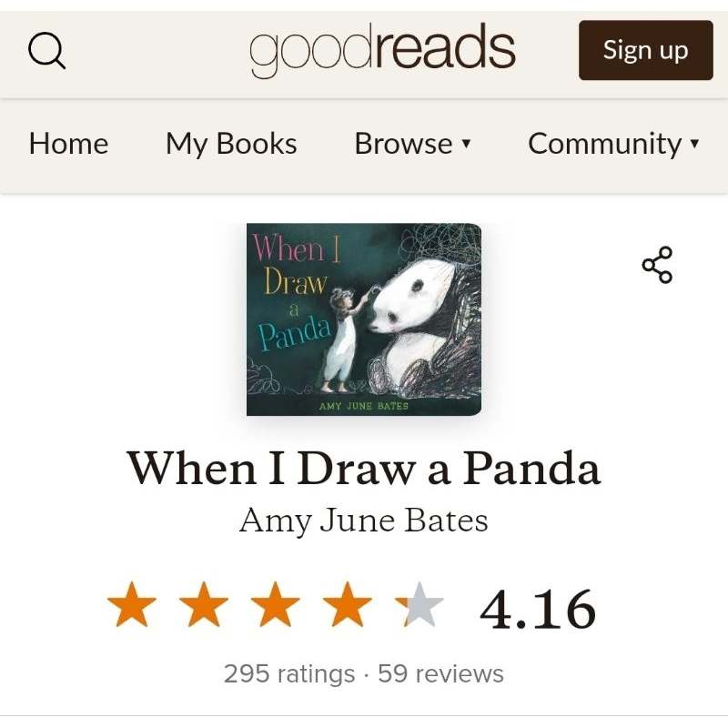The height and width of the screenshot is (728, 728).
Task: Expand the Browse dropdown menu
Action: click(x=412, y=144)
